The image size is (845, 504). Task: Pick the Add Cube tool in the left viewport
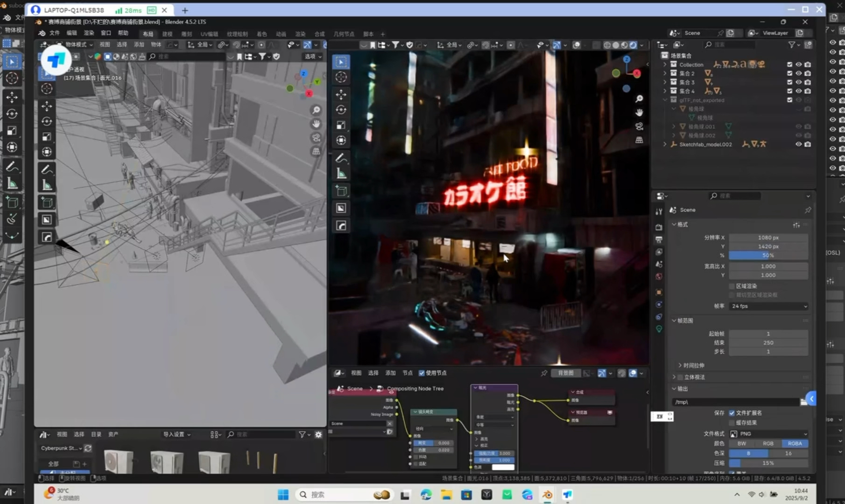47,203
